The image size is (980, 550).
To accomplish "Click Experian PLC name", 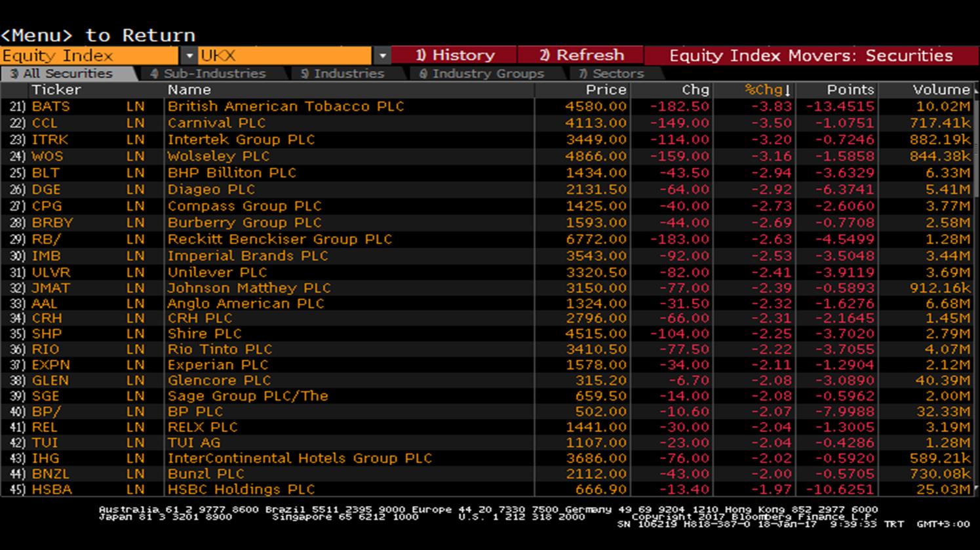I will click(x=218, y=365).
